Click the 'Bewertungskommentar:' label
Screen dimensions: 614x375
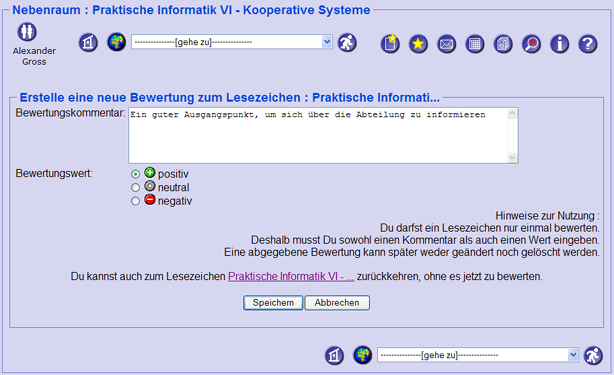pyautogui.click(x=70, y=113)
